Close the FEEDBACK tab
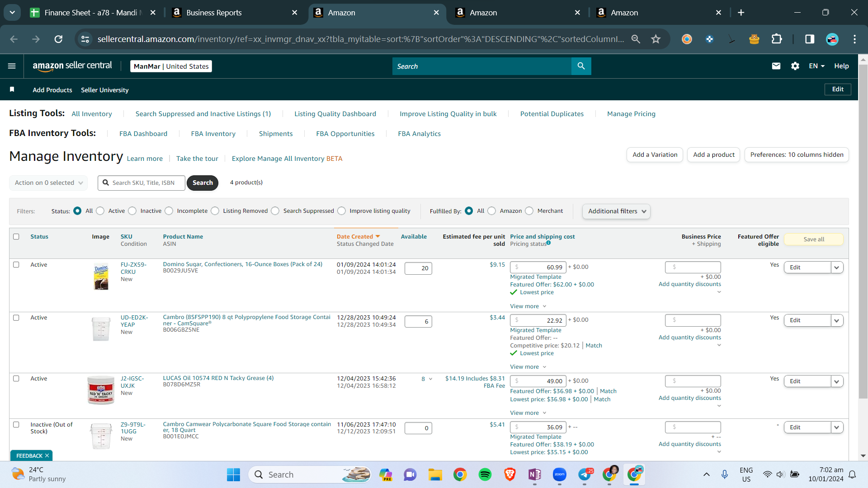This screenshot has width=868, height=488. click(47, 455)
